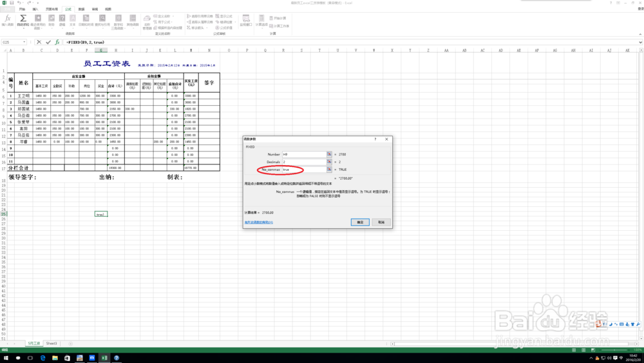Click the Redo icon in quick access toolbar

pos(29,3)
